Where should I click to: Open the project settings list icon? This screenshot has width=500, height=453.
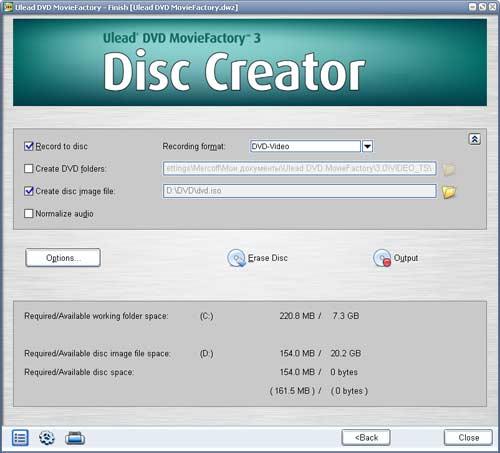tap(20, 437)
